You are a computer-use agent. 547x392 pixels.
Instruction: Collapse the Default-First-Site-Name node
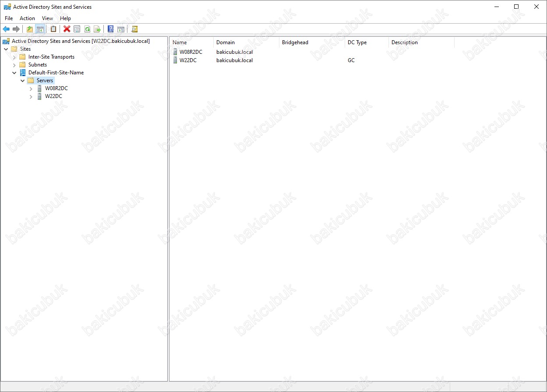pyautogui.click(x=14, y=73)
